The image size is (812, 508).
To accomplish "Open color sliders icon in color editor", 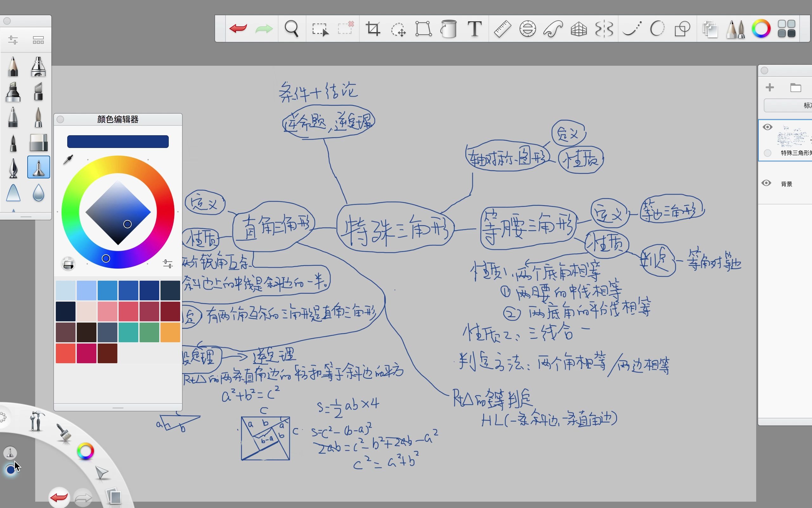I will [168, 264].
